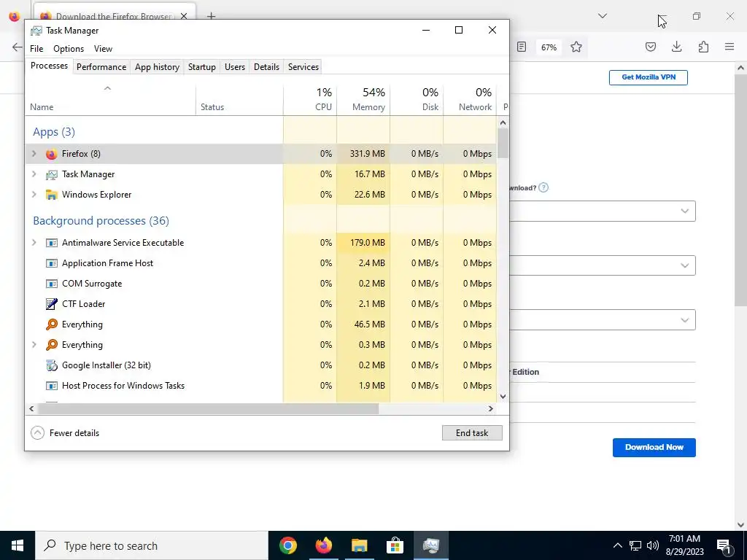Click the Task Manager process icon
This screenshot has width=747, height=560.
coord(52,174)
